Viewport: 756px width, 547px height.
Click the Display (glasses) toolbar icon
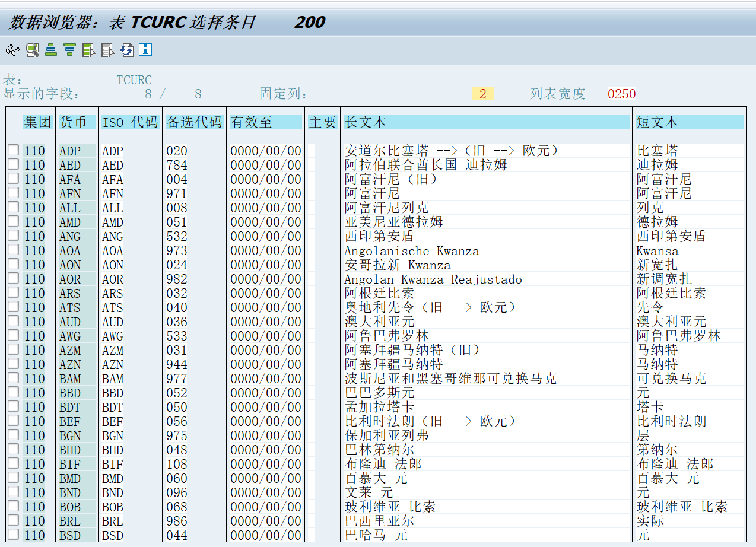[12, 50]
